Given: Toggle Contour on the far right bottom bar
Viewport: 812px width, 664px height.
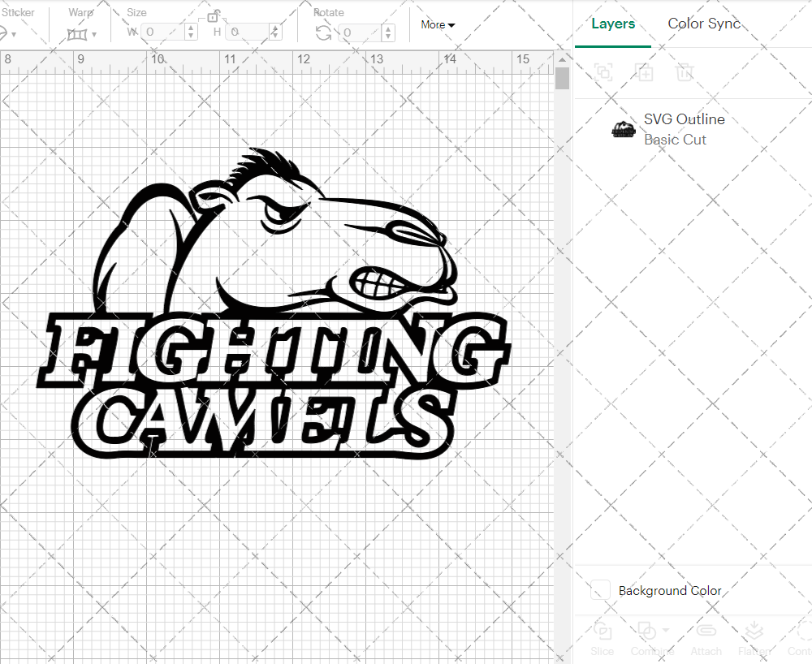Looking at the screenshot, I should tap(801, 631).
